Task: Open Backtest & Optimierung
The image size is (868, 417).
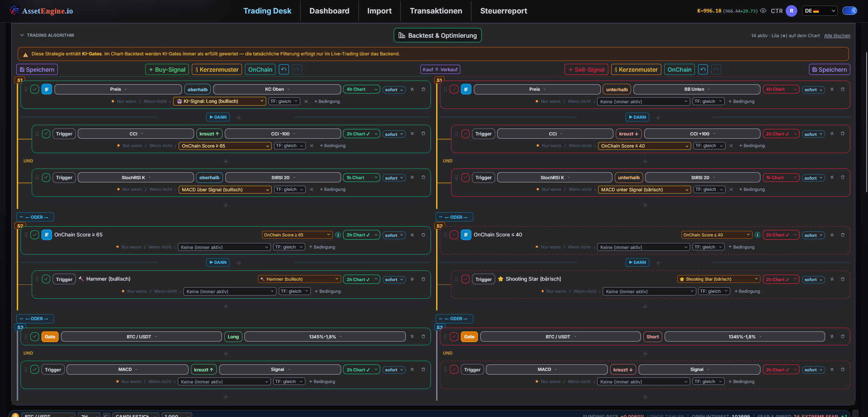Action: [437, 35]
